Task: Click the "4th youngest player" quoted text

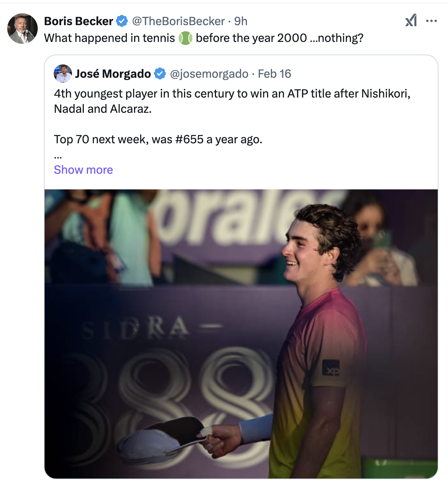Action: 232,94
